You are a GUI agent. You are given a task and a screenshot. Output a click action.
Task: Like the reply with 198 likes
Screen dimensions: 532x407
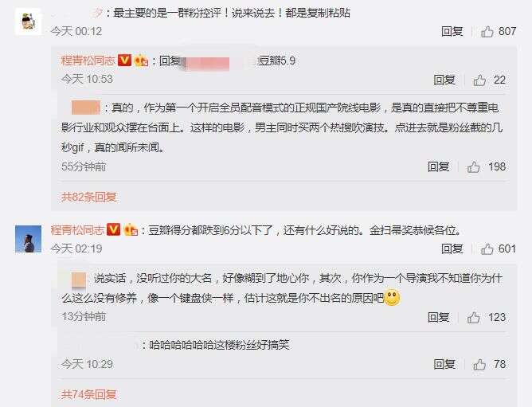474,167
